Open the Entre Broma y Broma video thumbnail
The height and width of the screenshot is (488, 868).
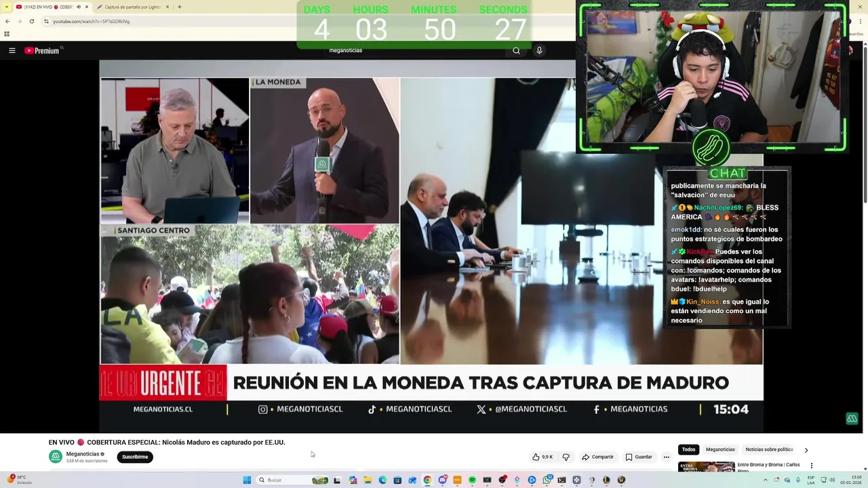click(707, 466)
